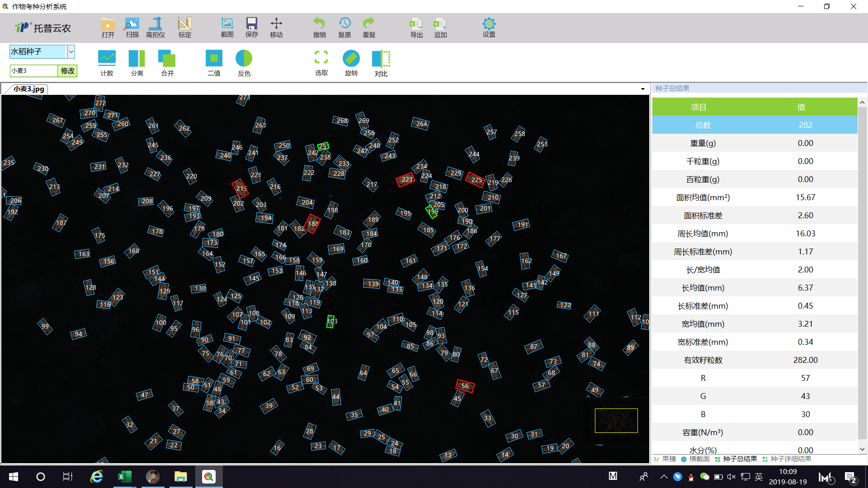Open Cortana search circle on taskbar
Viewport: 868px width, 488px height.
click(x=41, y=477)
